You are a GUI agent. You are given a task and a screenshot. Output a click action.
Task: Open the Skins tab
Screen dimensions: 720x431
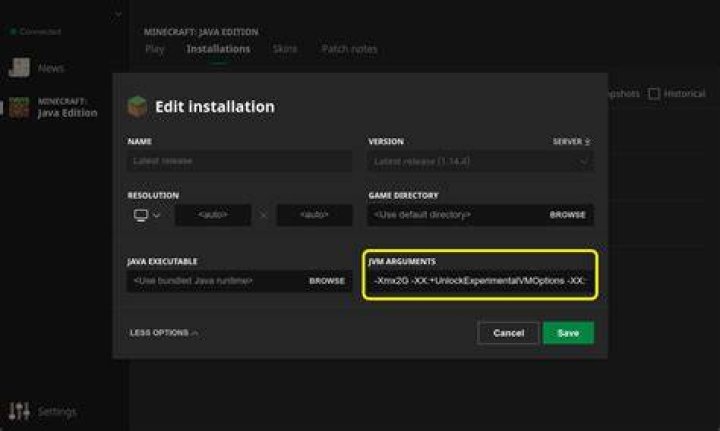point(285,49)
